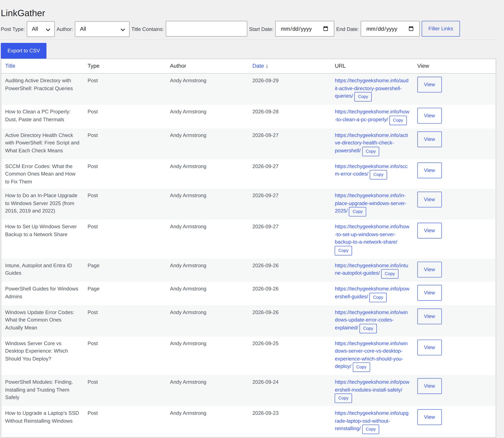Screen dimensions: 504x438
Task: Click the Filter Links button
Action: [441, 29]
